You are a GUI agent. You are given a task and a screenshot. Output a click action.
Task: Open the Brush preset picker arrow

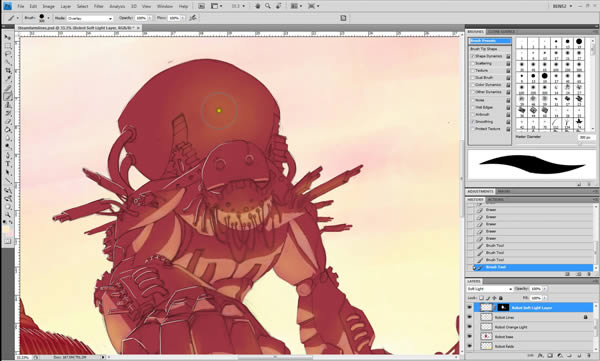pyautogui.click(x=49, y=18)
